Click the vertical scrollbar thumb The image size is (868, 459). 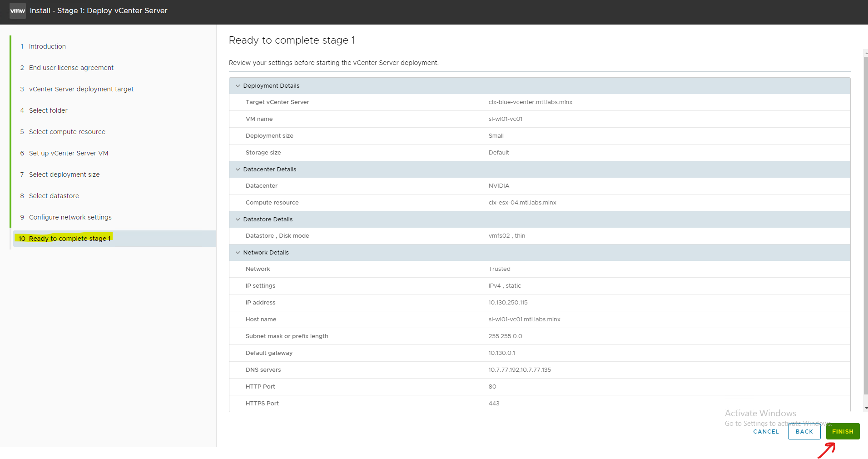[x=866, y=225]
